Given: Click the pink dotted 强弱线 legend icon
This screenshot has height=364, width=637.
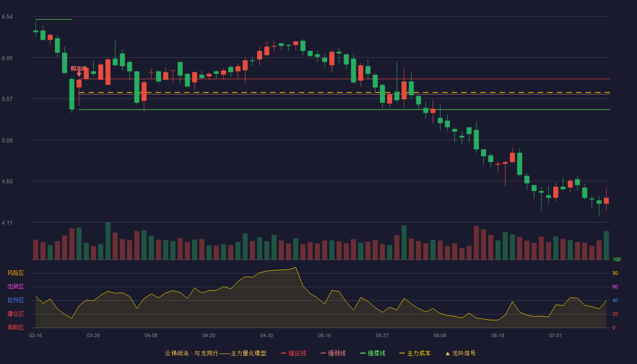Looking at the screenshot, I should [x=323, y=353].
